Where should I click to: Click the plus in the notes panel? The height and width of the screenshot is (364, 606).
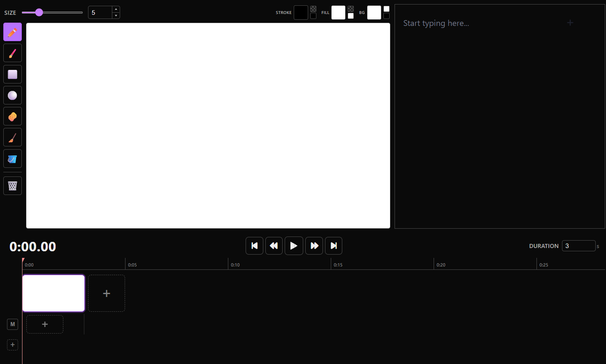pyautogui.click(x=570, y=23)
